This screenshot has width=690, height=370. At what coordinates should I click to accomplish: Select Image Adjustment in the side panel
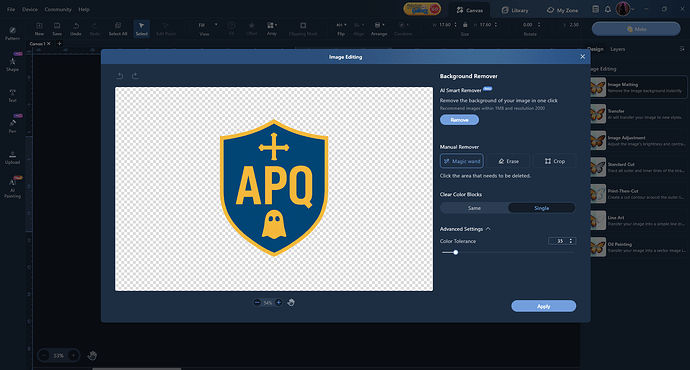tap(638, 140)
